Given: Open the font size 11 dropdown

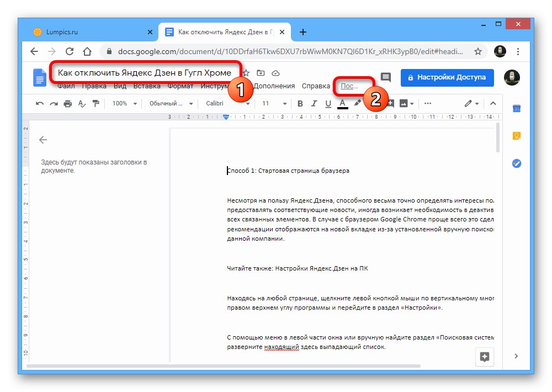Looking at the screenshot, I should coord(274,104).
